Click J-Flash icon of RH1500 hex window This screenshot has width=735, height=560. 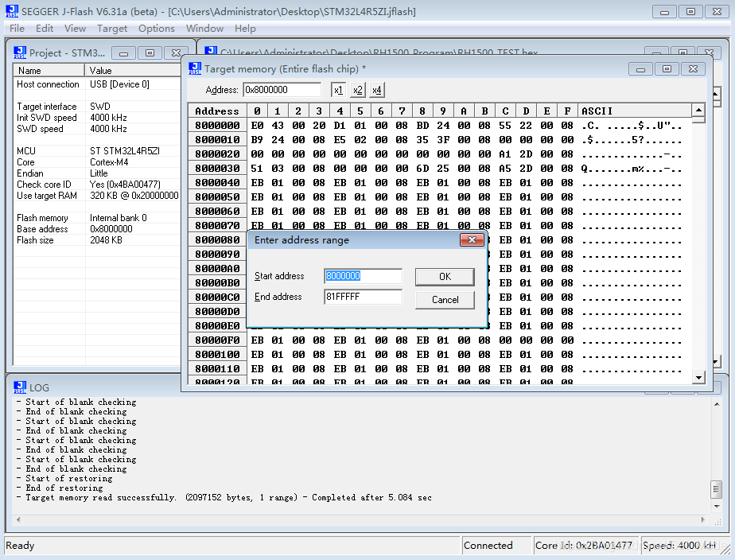coord(211,50)
